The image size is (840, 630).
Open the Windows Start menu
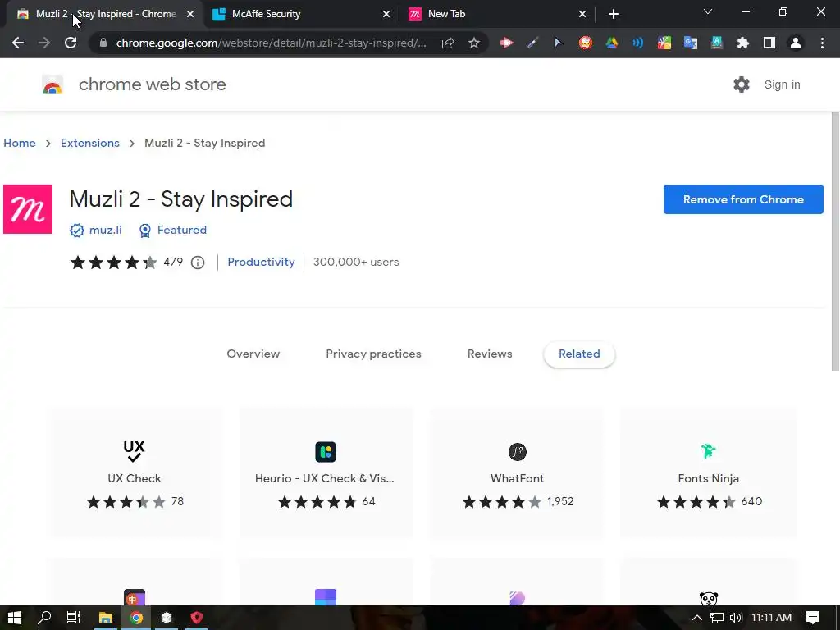click(x=15, y=618)
